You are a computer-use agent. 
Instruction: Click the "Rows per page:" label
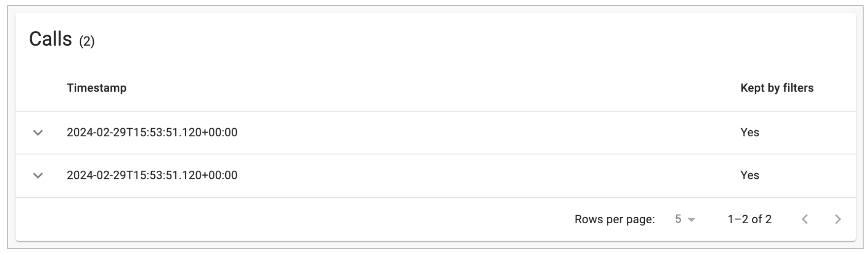point(615,219)
